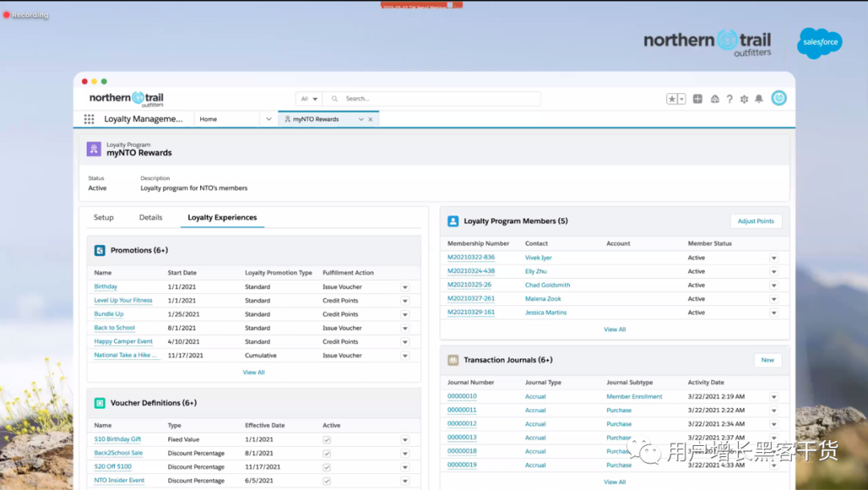868x490 pixels.
Task: Open the All search scope dropdown
Action: click(x=309, y=99)
